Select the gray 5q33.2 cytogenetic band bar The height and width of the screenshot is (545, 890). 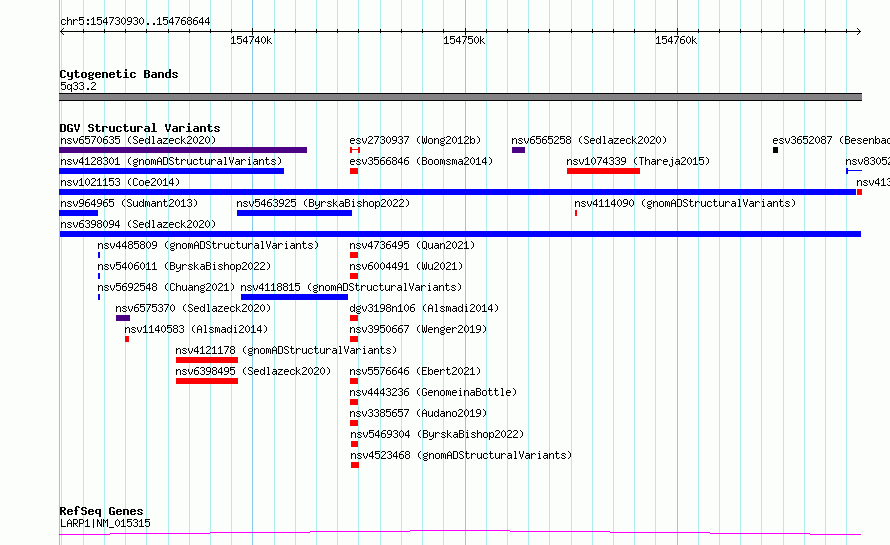(460, 97)
